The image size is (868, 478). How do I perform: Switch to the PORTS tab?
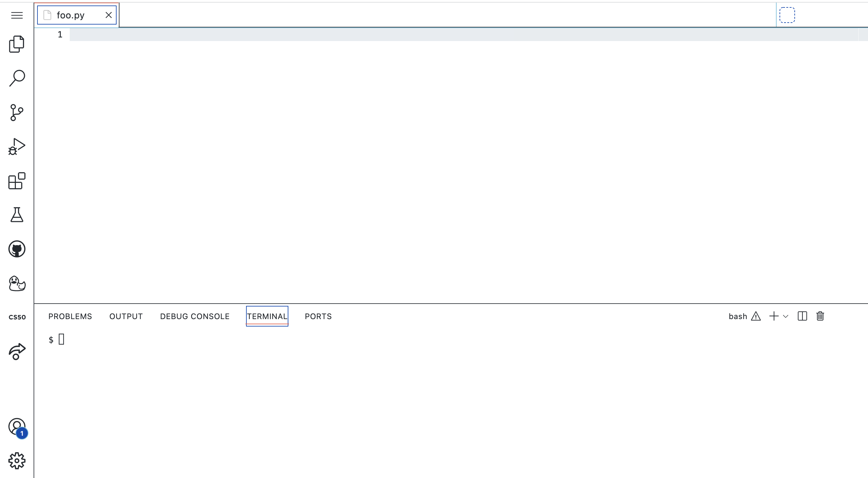click(318, 316)
